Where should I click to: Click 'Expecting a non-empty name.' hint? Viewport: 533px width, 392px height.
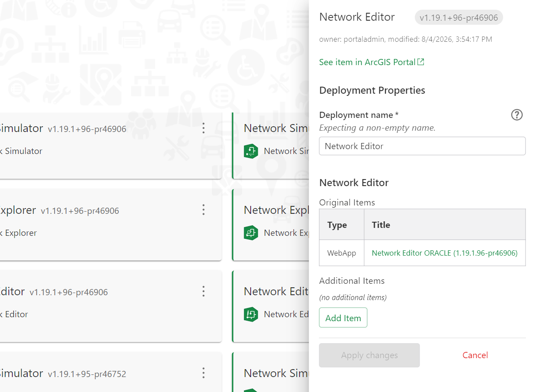click(377, 128)
